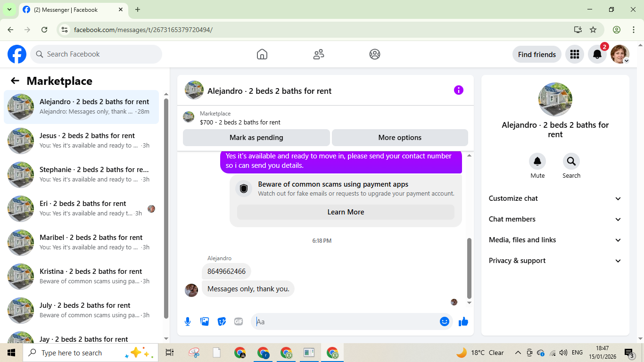Send a thumbs up like
The width and height of the screenshot is (644, 362).
463,321
